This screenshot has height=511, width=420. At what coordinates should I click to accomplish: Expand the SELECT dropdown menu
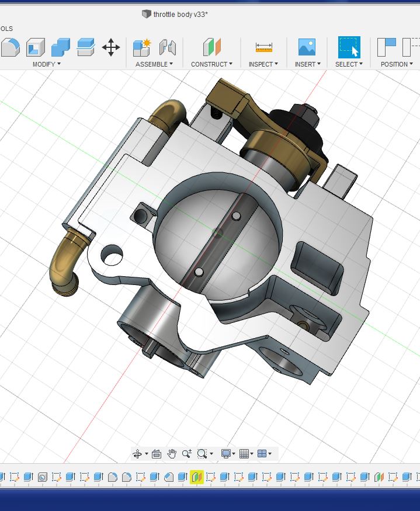point(349,64)
